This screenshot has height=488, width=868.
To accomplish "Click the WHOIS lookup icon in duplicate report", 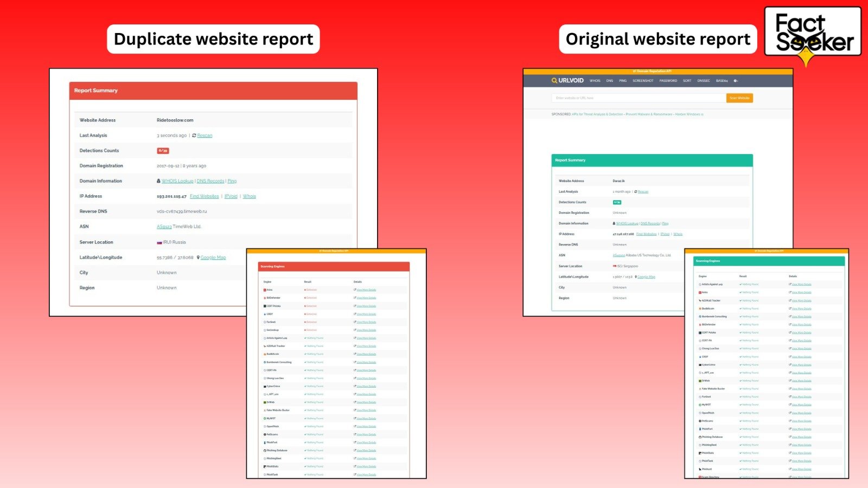I will coord(158,181).
